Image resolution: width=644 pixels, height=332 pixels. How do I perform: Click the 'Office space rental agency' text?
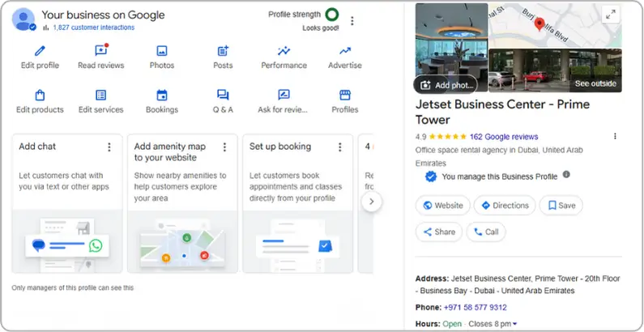(x=499, y=156)
